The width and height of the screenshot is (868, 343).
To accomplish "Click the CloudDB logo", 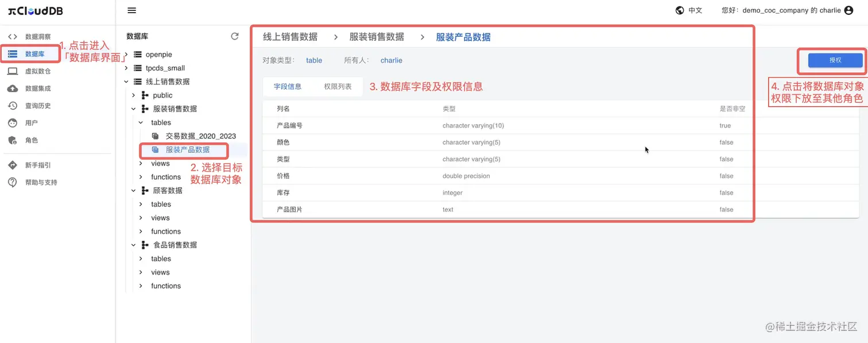I will pos(36,11).
